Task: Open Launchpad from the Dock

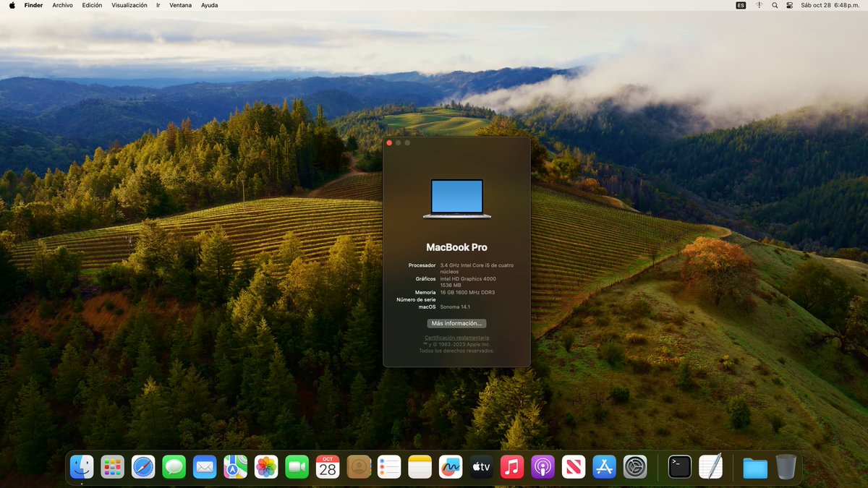Action: tap(112, 466)
